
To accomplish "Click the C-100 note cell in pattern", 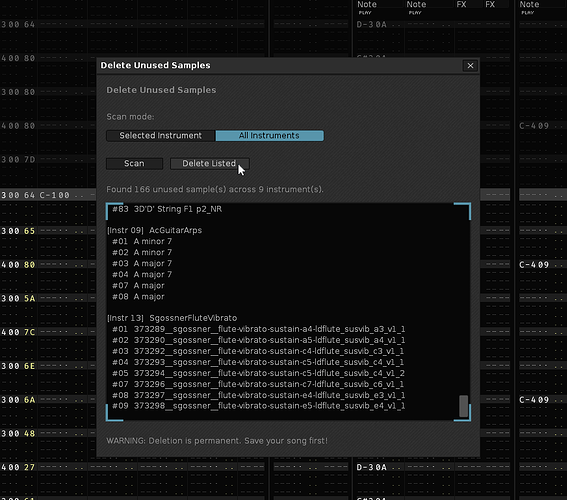I will coord(54,195).
